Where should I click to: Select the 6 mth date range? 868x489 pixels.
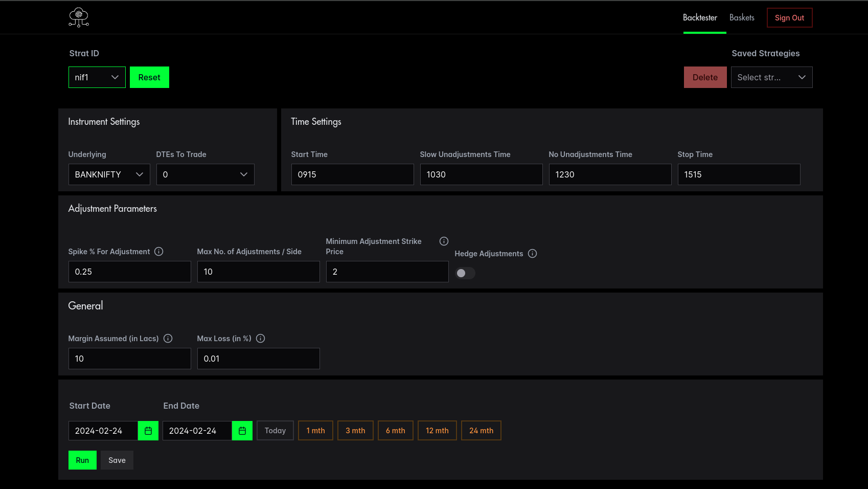(395, 431)
